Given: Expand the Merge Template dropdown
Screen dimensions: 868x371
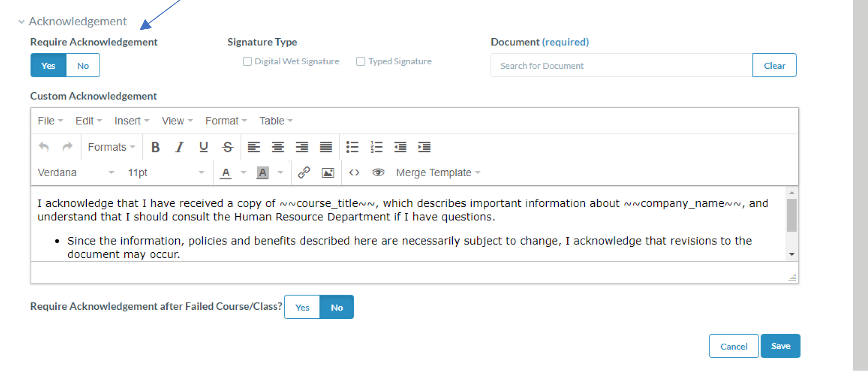Looking at the screenshot, I should pos(438,173).
